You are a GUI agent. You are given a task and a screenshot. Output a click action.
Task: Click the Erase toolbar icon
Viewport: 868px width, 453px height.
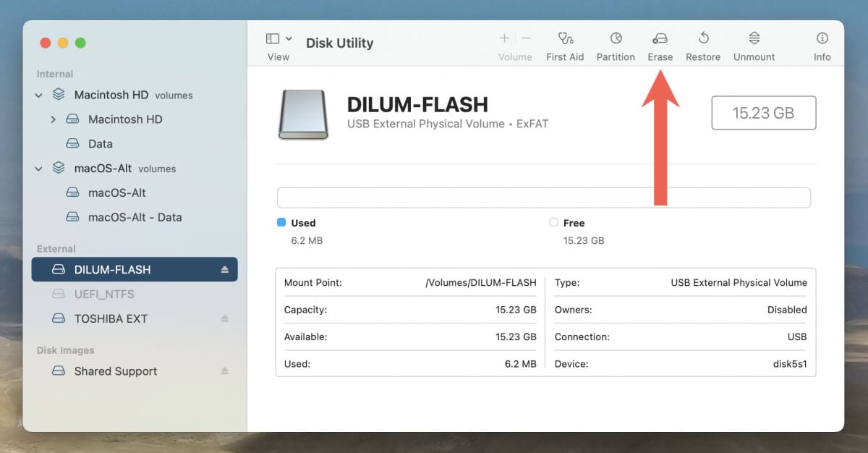point(660,38)
